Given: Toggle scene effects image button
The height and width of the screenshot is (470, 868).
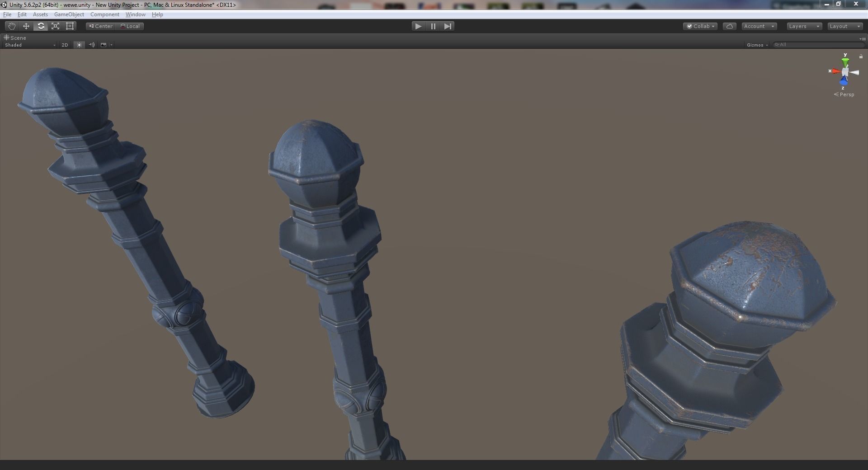Looking at the screenshot, I should click(104, 45).
